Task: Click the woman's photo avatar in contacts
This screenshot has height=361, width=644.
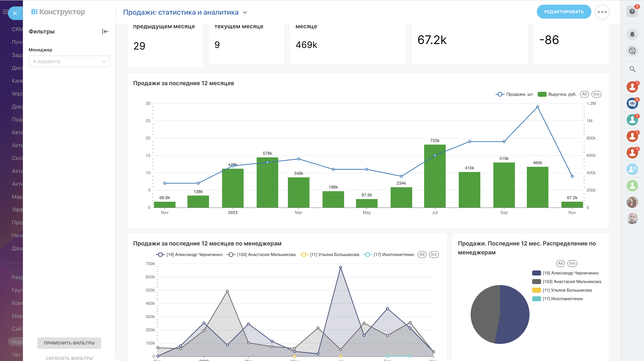Action: pos(632,202)
